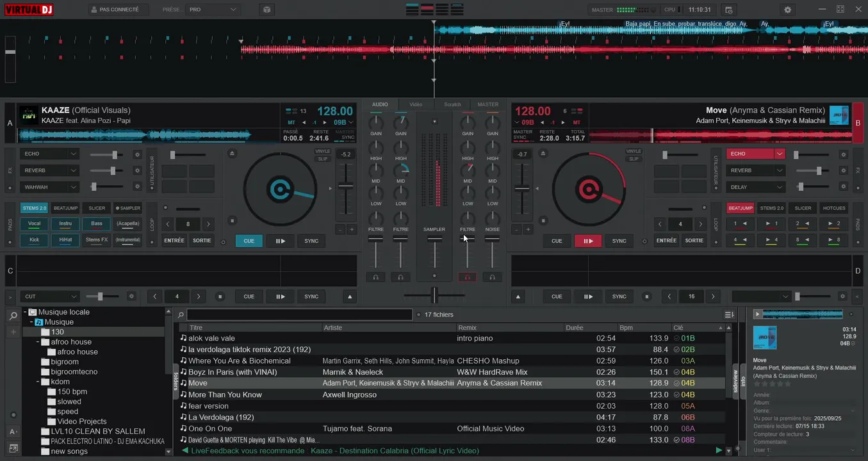The width and height of the screenshot is (868, 461).
Task: Open the gear beside deck C's CUT effect
Action: click(131, 296)
